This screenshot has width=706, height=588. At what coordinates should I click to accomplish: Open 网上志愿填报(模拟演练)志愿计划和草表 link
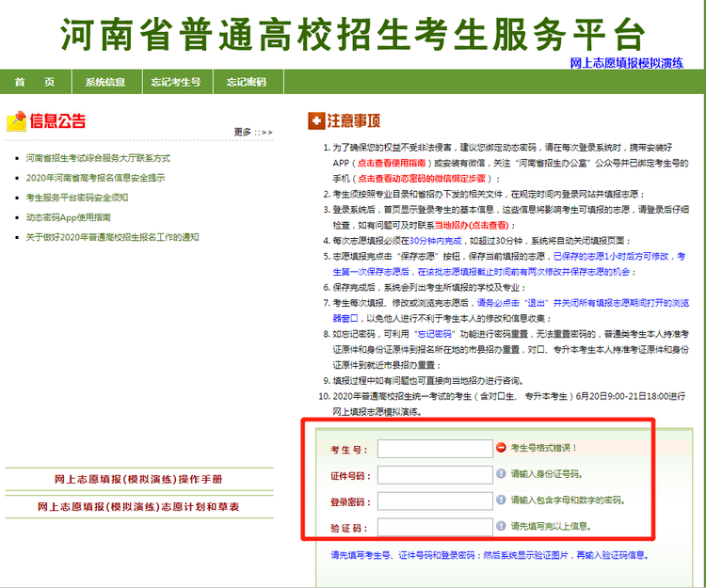point(139,507)
